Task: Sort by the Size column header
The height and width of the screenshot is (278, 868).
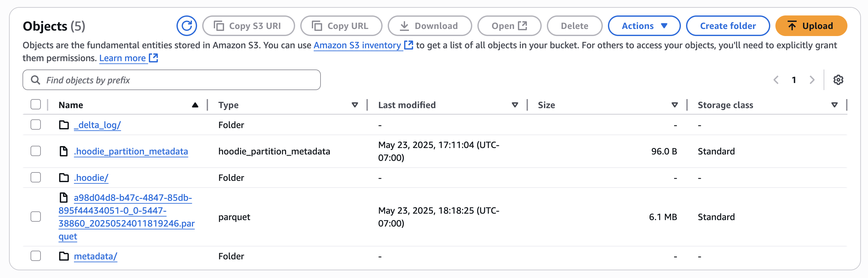Action: click(546, 105)
